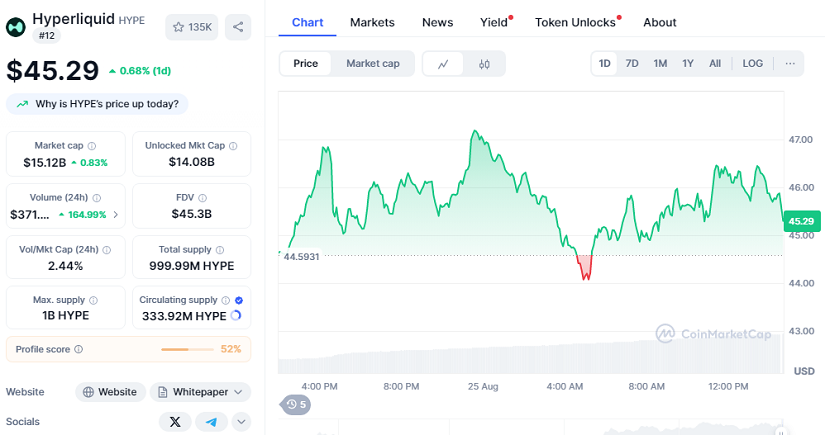Image resolution: width=825 pixels, height=435 pixels.
Task: Click the 999.99M HYPE total supply
Action: click(192, 266)
